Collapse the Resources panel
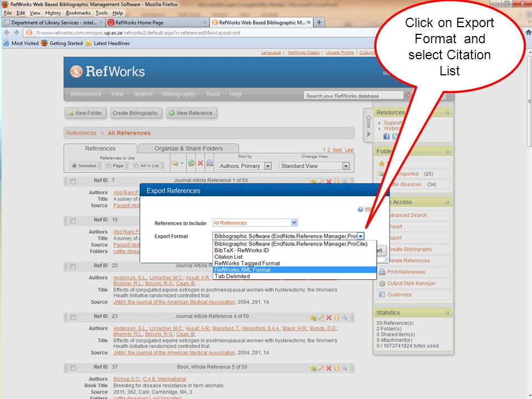 pyautogui.click(x=447, y=112)
